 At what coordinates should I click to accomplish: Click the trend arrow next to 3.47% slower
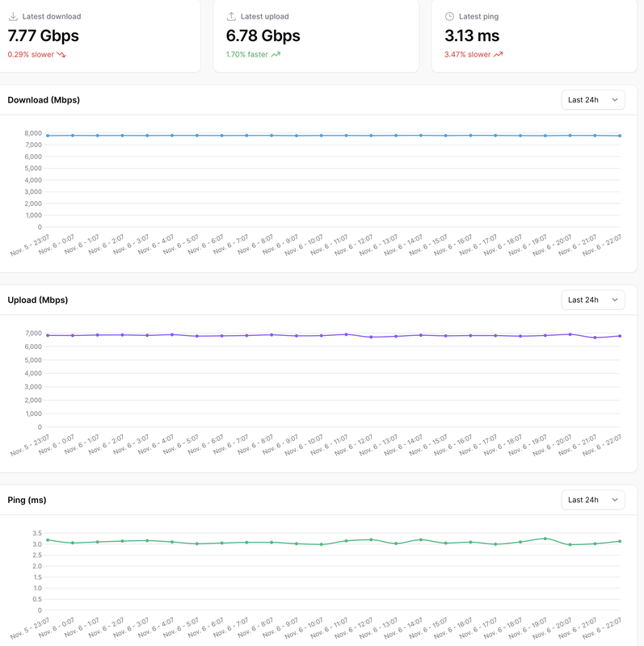coord(498,54)
